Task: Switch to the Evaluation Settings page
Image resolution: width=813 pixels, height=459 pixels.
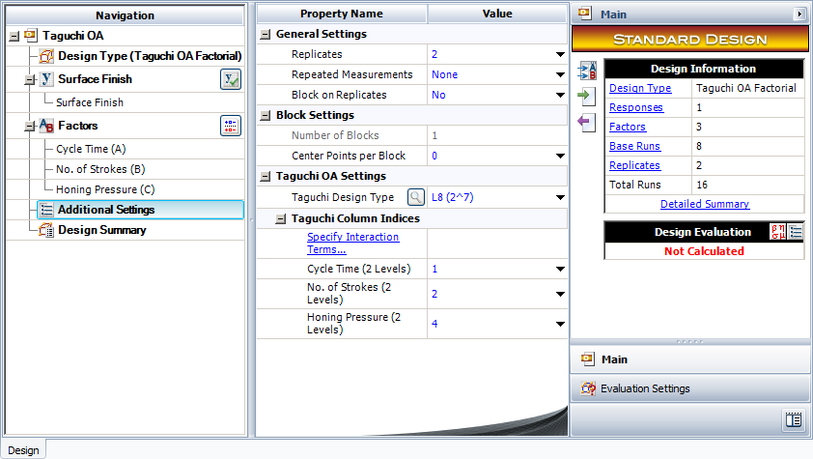Action: [645, 389]
